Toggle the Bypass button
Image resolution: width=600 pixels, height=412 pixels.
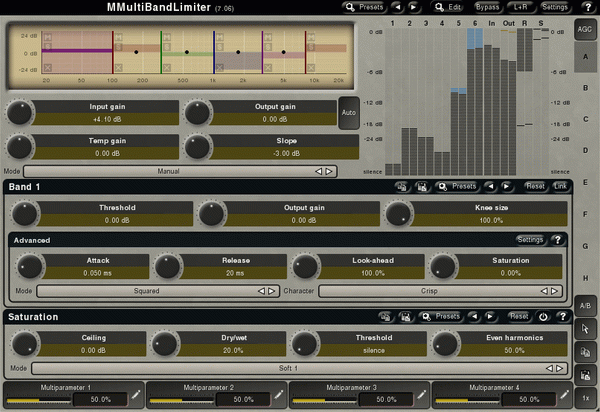(x=487, y=7)
